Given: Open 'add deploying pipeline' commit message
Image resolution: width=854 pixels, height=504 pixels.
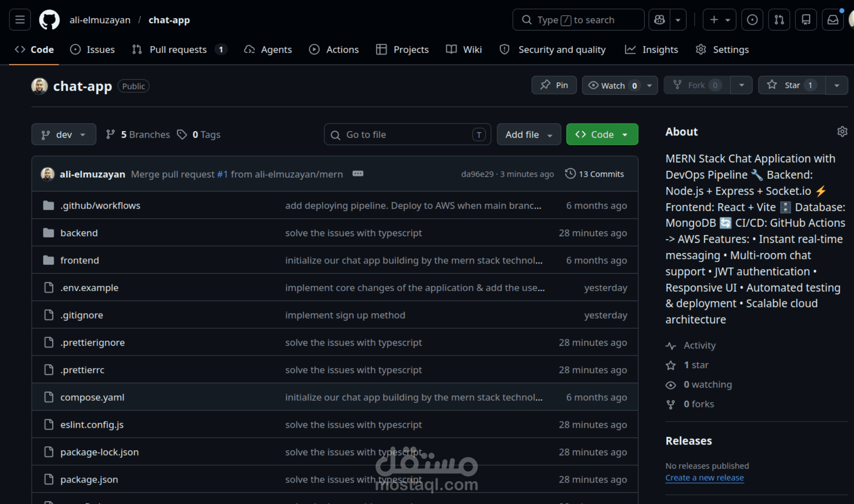Looking at the screenshot, I should (413, 206).
